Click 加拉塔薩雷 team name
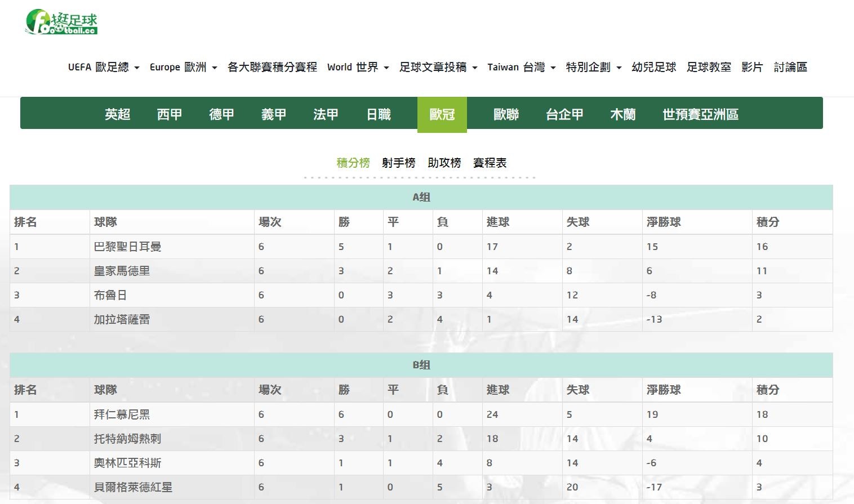Viewport: 854px width, 504px height. click(122, 319)
